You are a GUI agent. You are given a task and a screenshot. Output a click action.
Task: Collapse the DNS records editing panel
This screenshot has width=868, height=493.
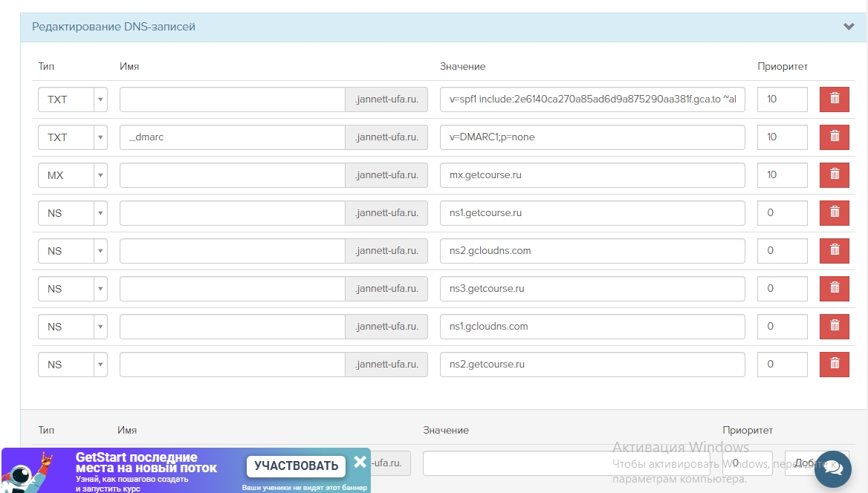pos(849,27)
